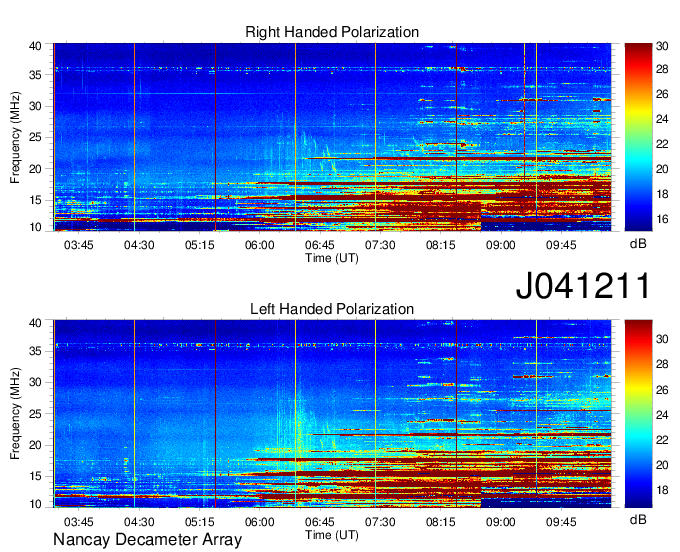Image resolution: width=680 pixels, height=552 pixels.
Task: Click the Left Handed spectrogram image
Action: [x=332, y=414]
